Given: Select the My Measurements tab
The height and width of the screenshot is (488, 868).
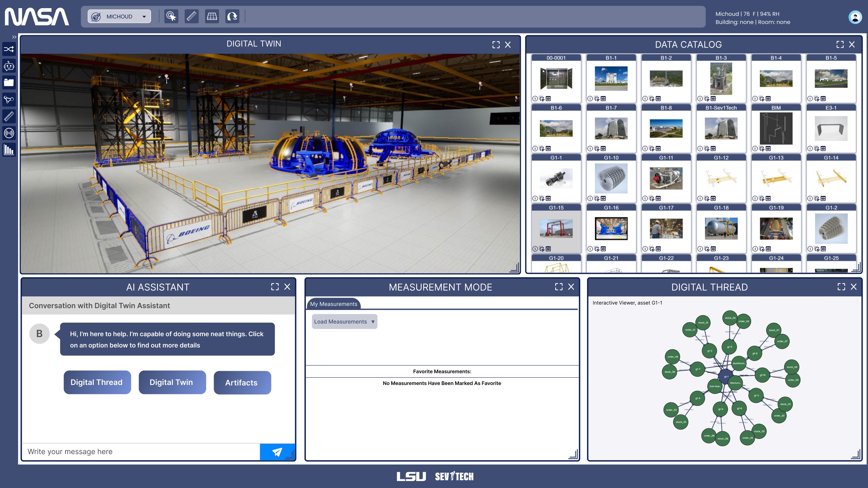Looking at the screenshot, I should 333,304.
